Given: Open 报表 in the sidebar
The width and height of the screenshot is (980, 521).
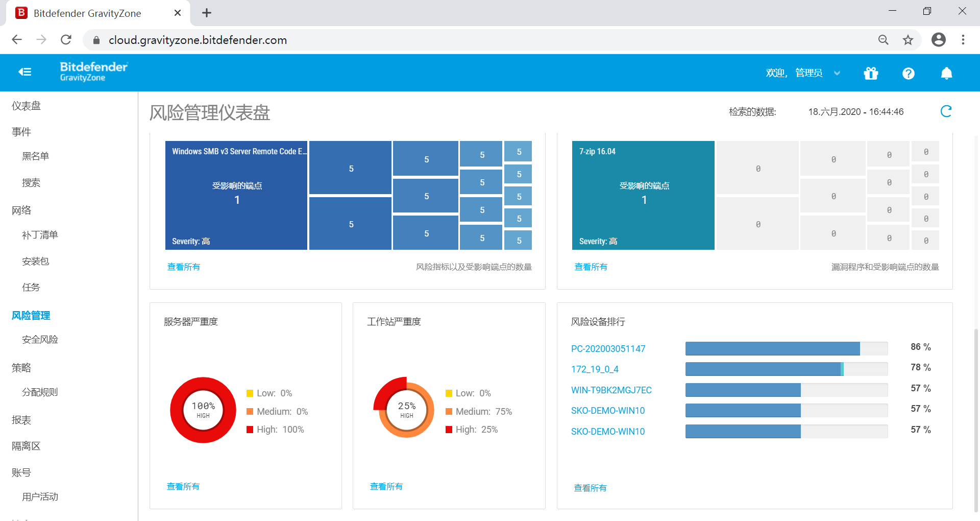Looking at the screenshot, I should click(x=21, y=420).
